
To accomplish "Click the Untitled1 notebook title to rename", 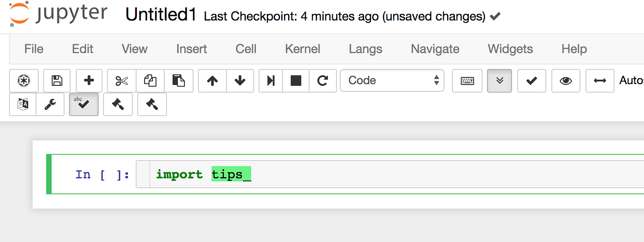I will pyautogui.click(x=161, y=15).
